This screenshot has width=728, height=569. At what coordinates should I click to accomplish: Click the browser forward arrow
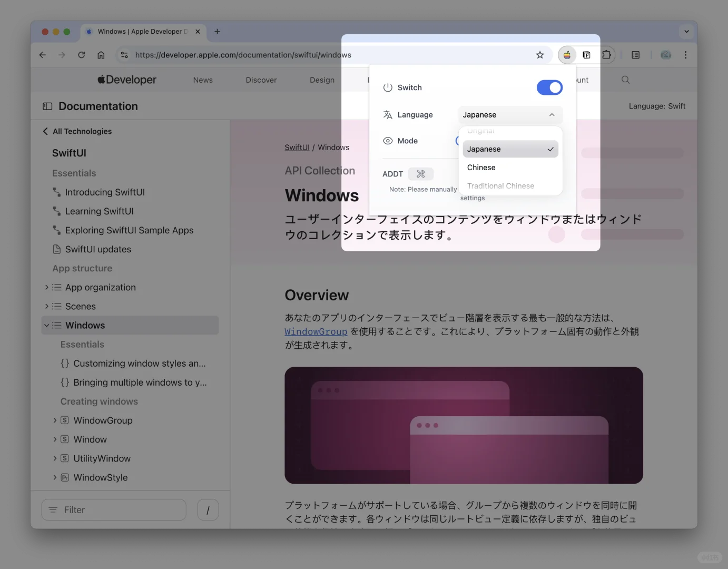[62, 55]
